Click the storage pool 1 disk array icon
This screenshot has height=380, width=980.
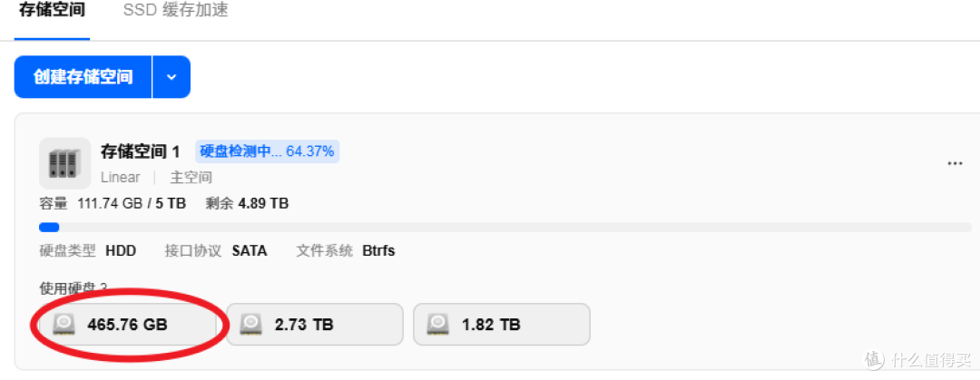[65, 163]
